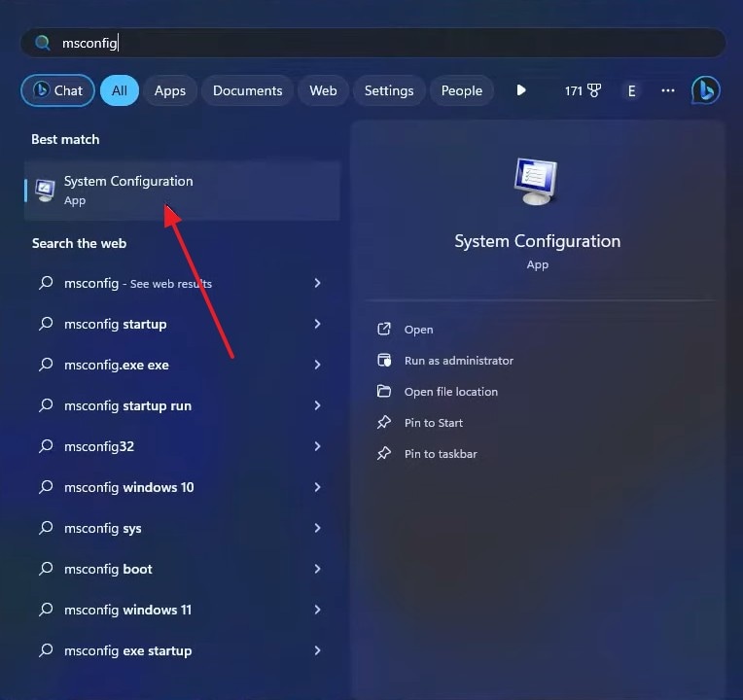Choose Pin to taskbar

[441, 454]
